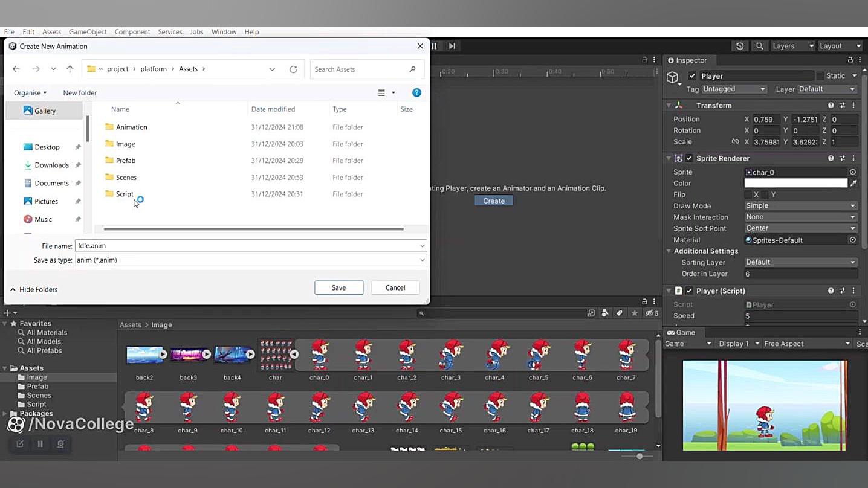The image size is (868, 488).
Task: Open Transform component preset icon
Action: [x=842, y=105]
